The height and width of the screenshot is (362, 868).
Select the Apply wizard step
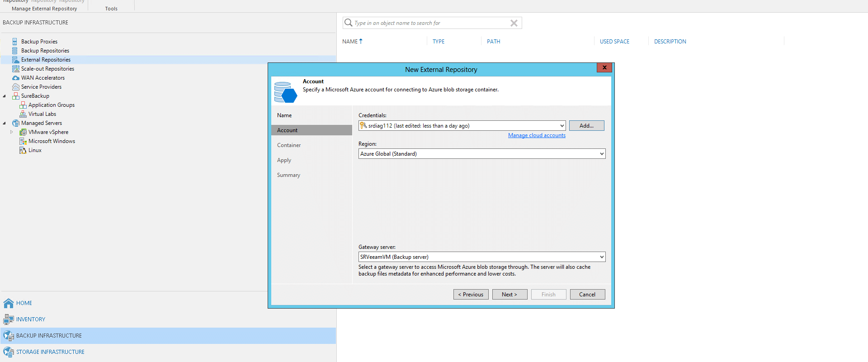click(x=284, y=160)
